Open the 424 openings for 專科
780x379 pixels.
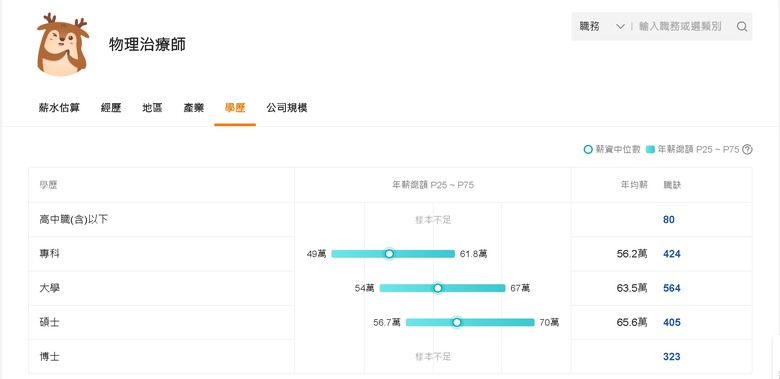click(x=672, y=254)
